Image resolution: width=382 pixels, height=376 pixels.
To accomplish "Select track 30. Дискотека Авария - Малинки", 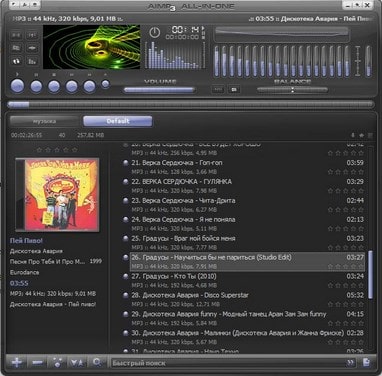I will [x=247, y=338].
